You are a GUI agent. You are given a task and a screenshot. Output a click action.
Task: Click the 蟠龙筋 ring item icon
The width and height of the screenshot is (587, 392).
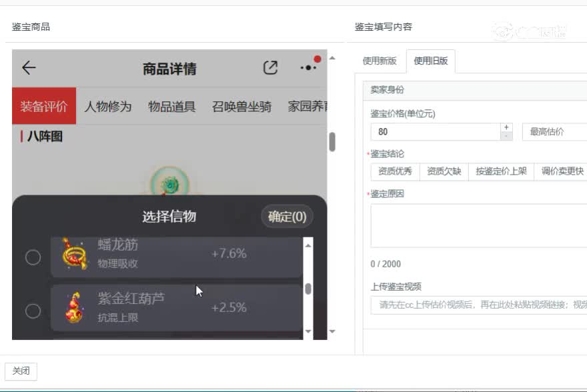(x=75, y=254)
